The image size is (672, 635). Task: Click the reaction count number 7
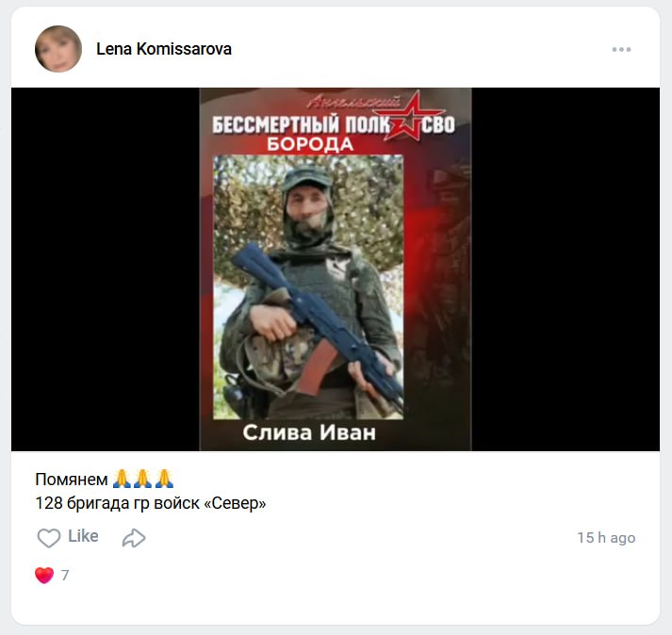coord(65,575)
